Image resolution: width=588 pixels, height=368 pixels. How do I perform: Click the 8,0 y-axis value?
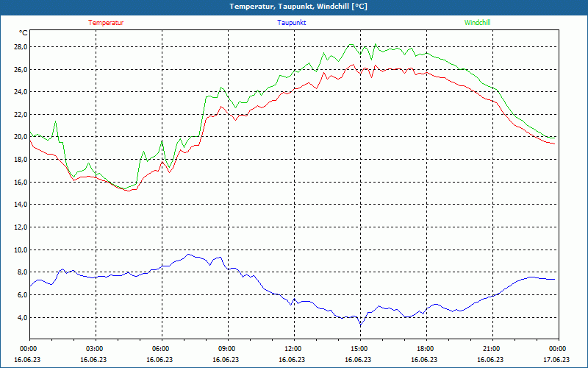22,272
